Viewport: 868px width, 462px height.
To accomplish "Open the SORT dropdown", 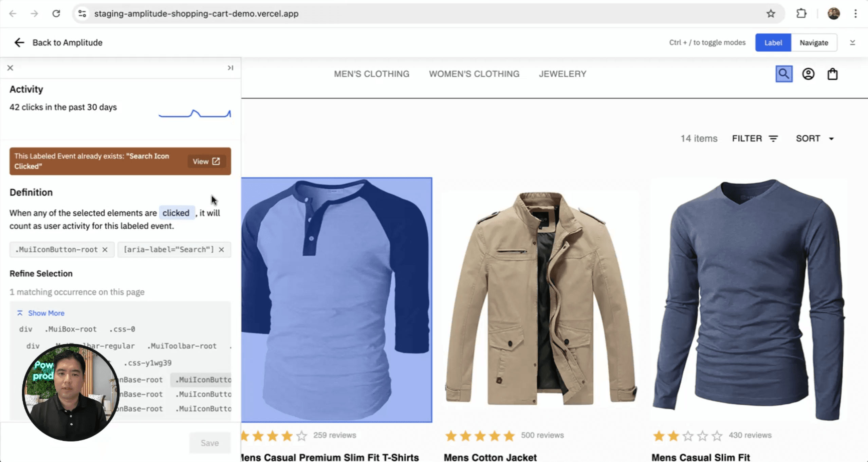I will [x=815, y=138].
